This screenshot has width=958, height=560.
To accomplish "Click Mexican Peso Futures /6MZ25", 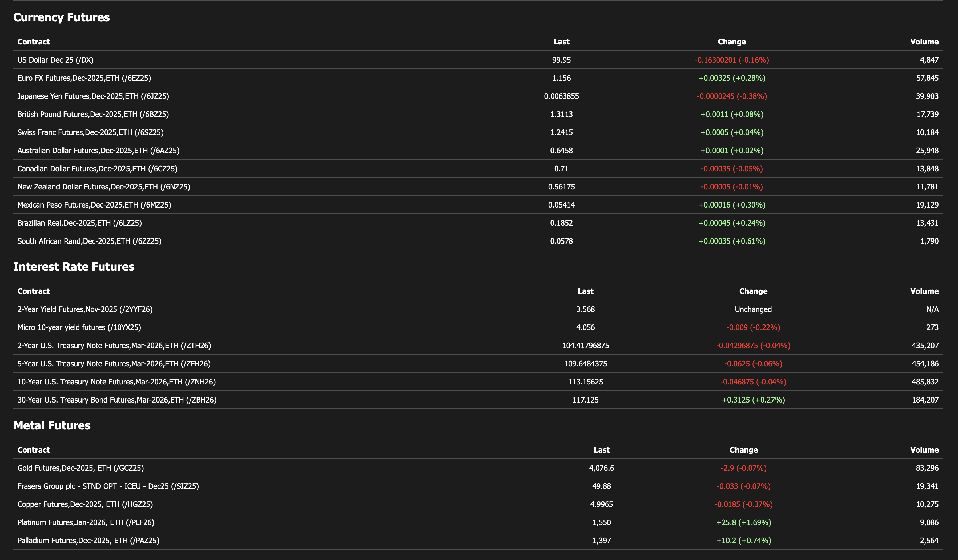I will (x=94, y=205).
